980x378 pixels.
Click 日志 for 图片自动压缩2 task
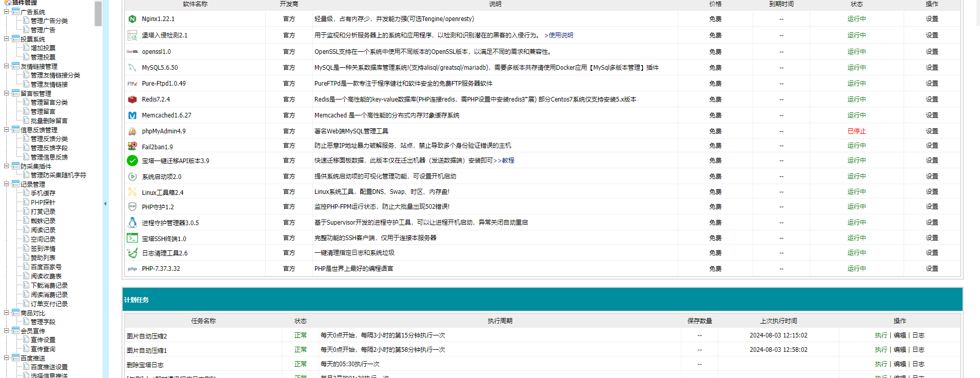pyautogui.click(x=918, y=335)
